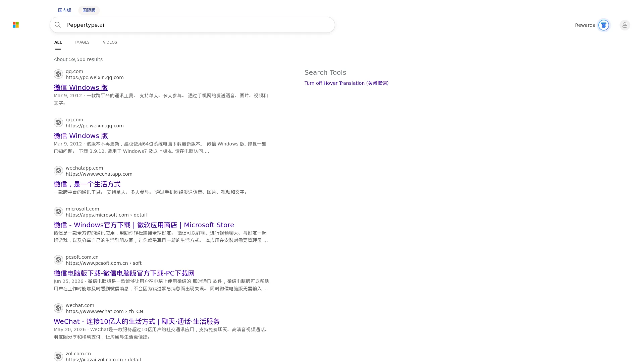Click globe icon beside first qq.com result
Screen dimensions: 644x362
[58, 74]
